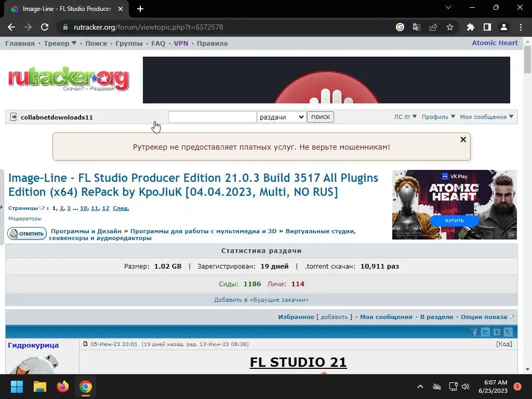
Task: Share topic via LiveJournal icon
Action: [508, 332]
